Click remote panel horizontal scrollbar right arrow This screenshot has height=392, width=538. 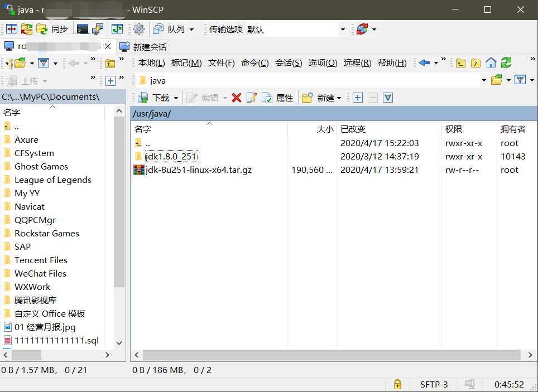530,355
